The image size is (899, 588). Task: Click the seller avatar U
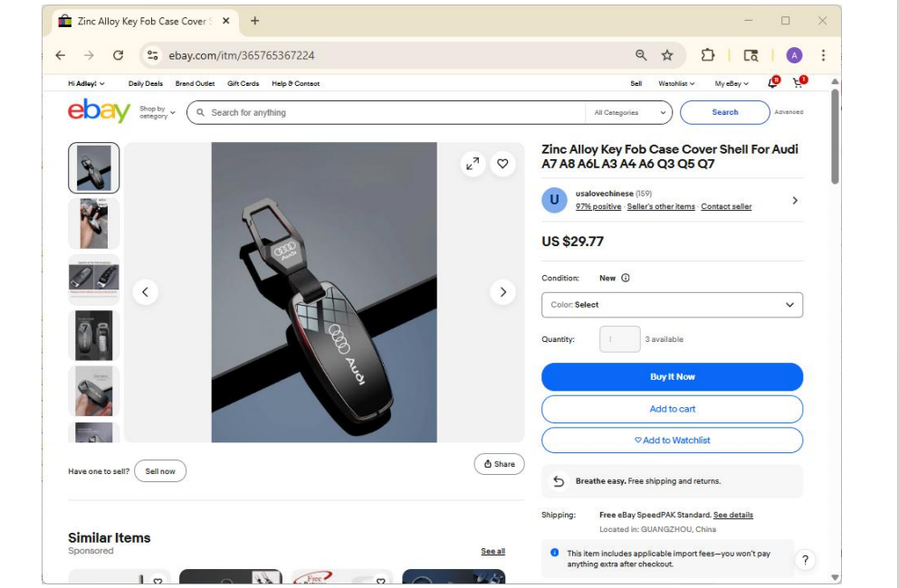[x=554, y=200]
